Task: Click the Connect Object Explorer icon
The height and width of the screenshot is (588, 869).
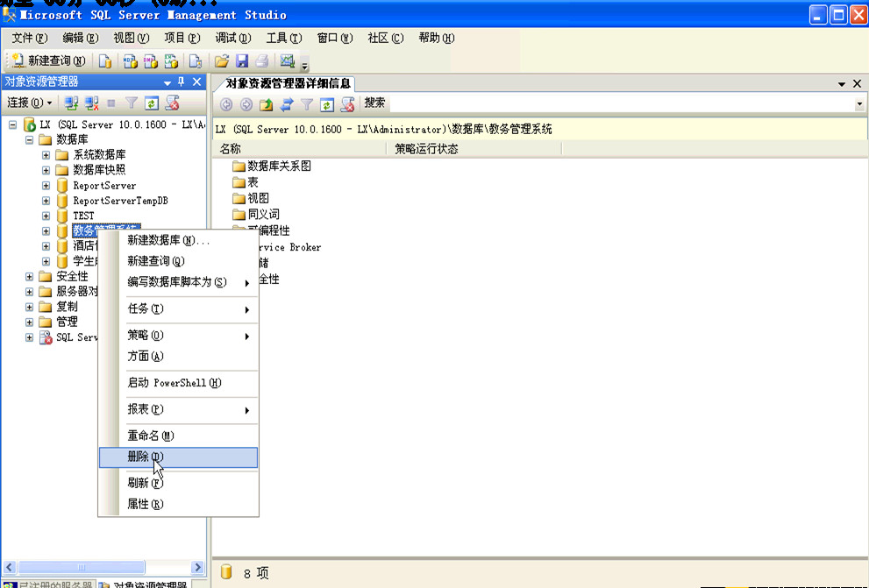Action: 71,103
